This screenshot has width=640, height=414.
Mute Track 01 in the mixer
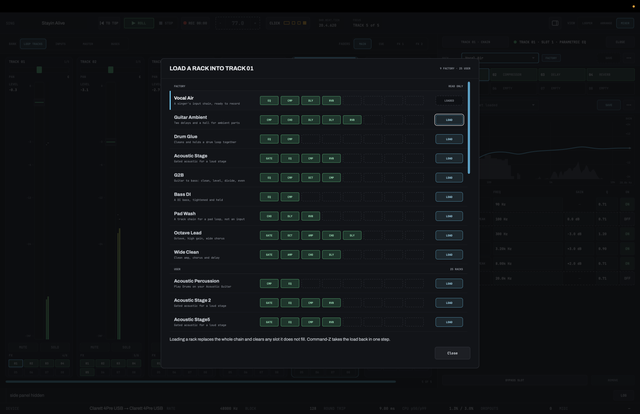coord(23,347)
